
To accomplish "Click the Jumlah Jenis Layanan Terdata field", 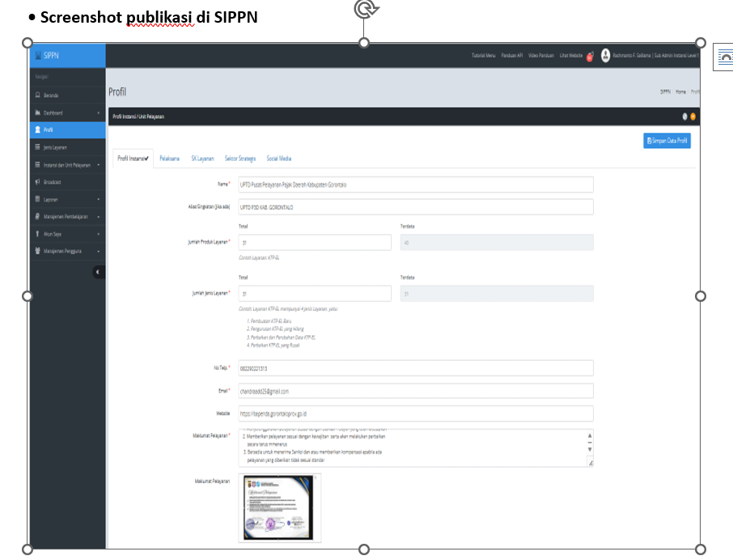I will 497,294.
